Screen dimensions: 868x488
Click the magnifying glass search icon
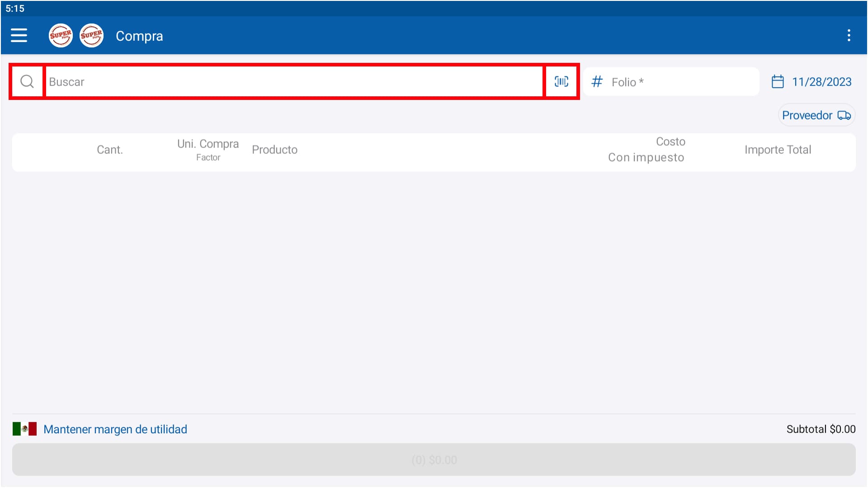tap(27, 81)
